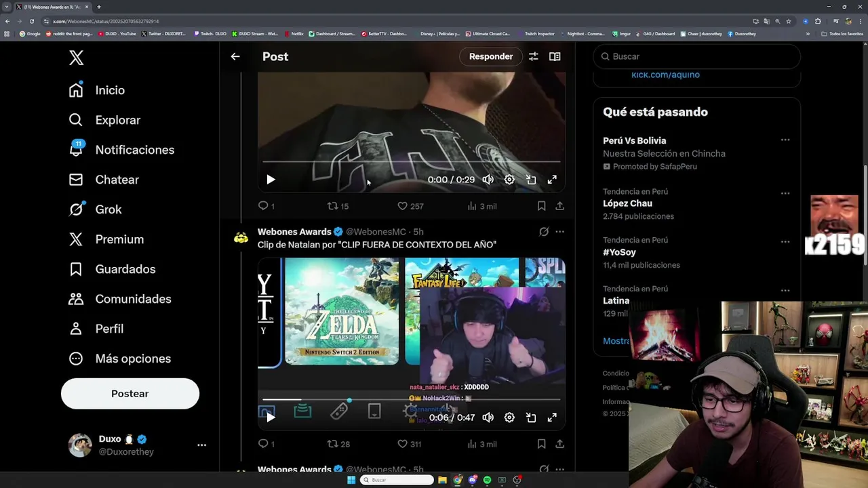Screen dimensions: 868x488
Task: Bookmark the post with 311 likes
Action: click(x=541, y=444)
